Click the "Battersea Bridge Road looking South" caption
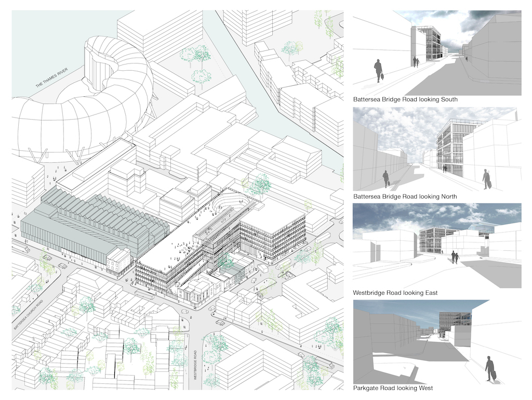This screenshot has width=532, height=400. 405,99
